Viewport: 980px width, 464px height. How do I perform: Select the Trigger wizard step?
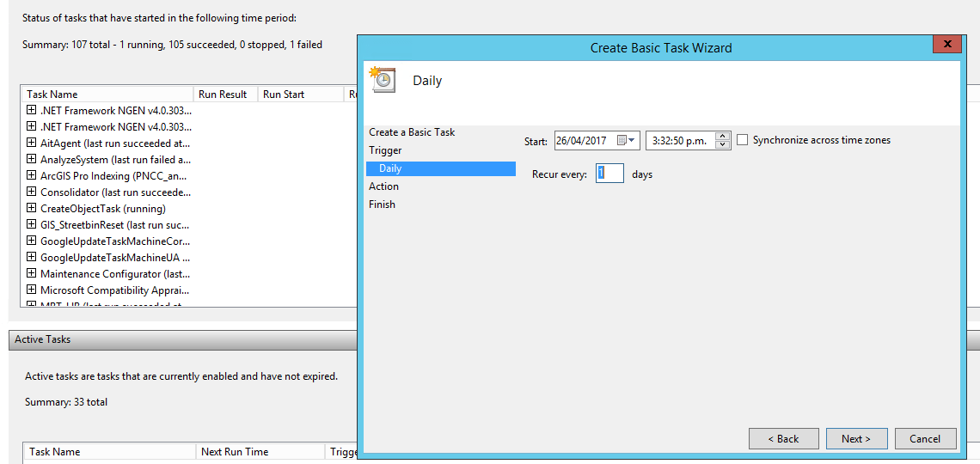[385, 150]
